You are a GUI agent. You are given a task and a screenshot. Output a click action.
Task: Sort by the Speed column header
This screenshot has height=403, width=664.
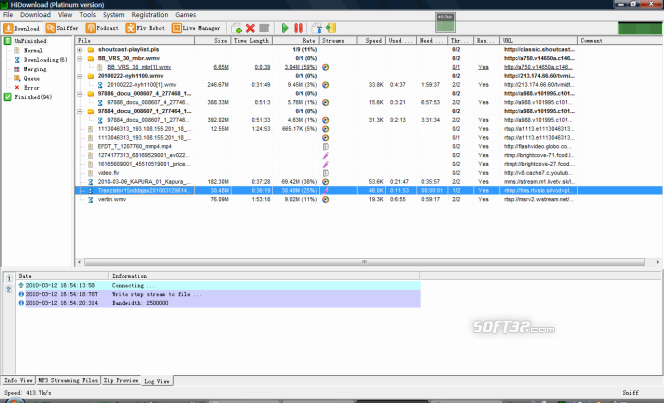click(371, 41)
